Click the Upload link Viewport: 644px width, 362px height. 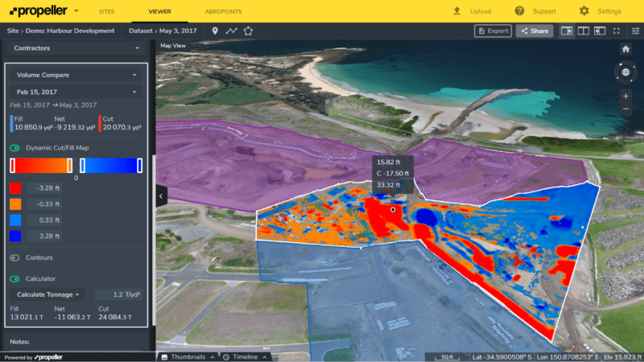click(481, 11)
